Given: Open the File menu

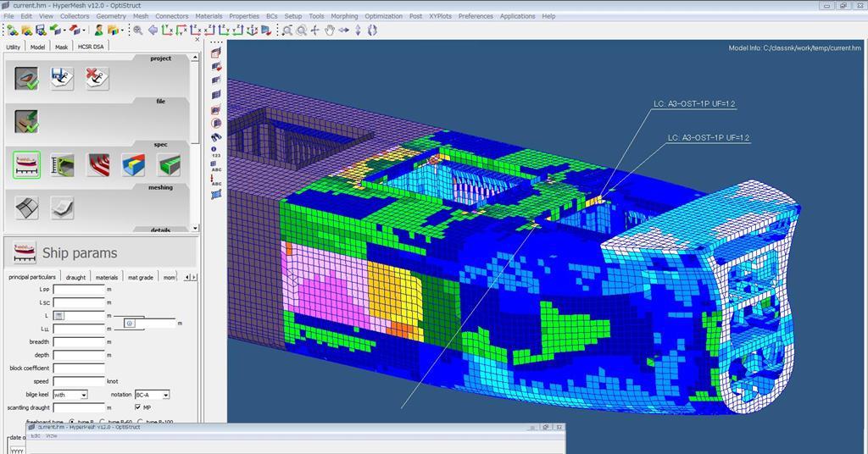Looking at the screenshot, I should point(8,16).
